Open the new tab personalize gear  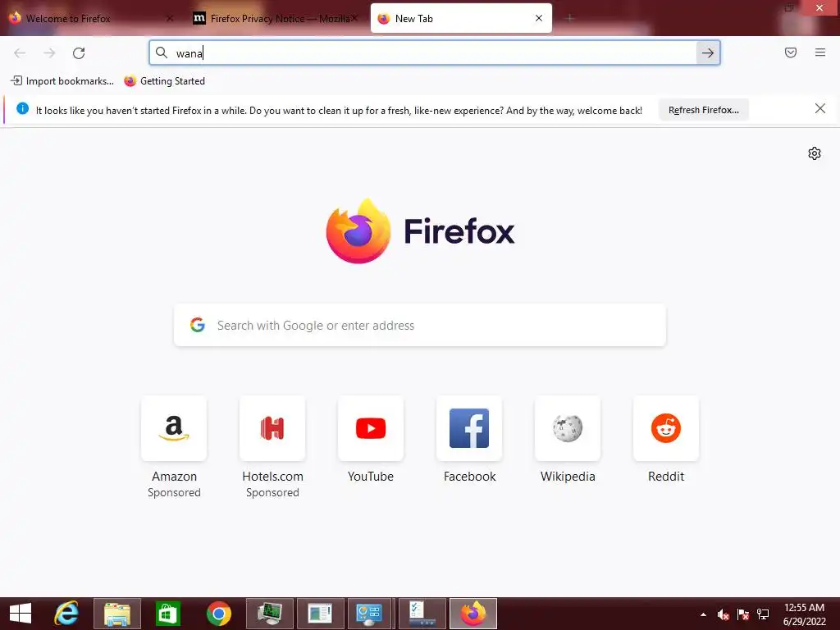pyautogui.click(x=815, y=153)
